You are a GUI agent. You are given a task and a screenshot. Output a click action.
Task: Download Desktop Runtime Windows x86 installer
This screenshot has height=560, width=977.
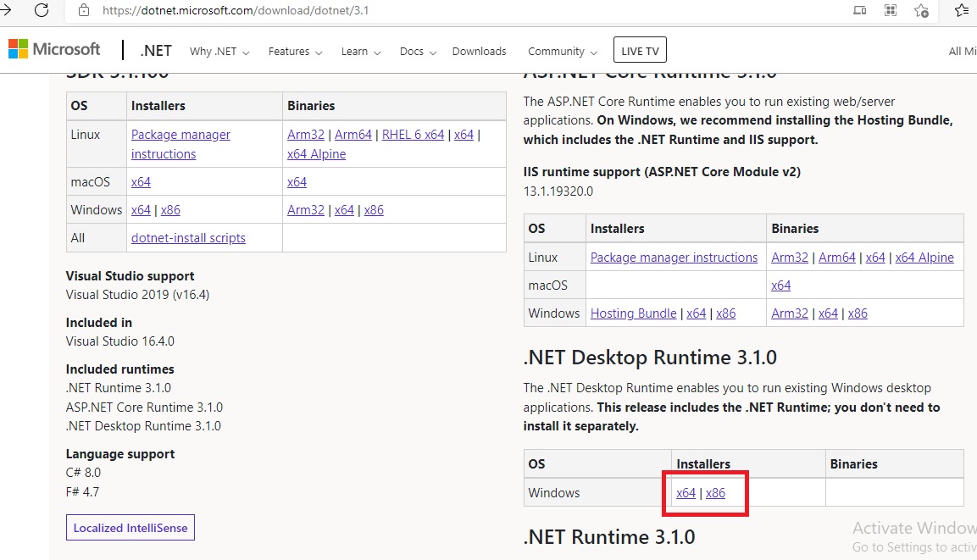(716, 493)
